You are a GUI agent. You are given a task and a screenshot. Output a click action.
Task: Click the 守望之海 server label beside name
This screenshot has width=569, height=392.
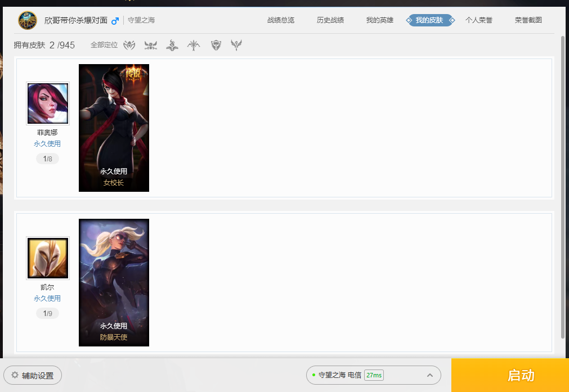point(141,20)
